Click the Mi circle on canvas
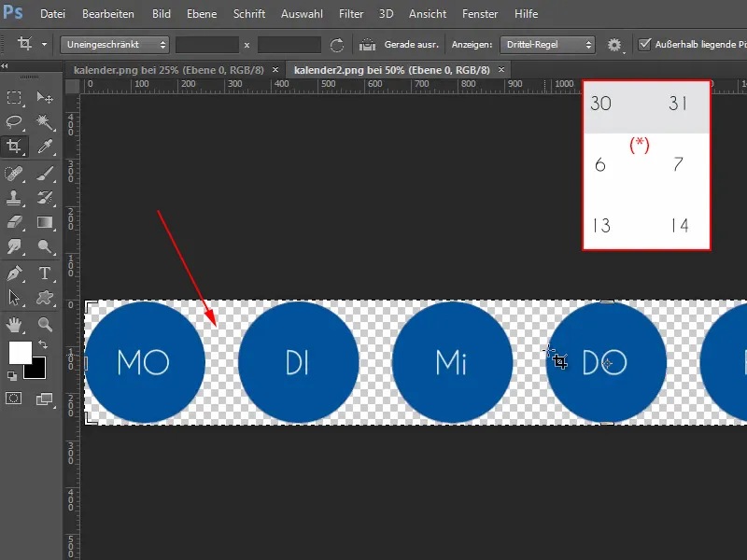 tap(452, 362)
